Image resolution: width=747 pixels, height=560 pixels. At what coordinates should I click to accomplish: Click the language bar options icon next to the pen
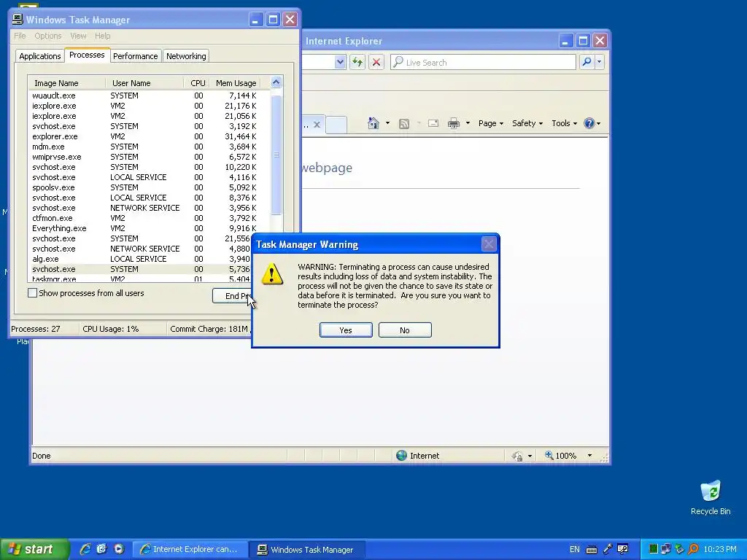point(623,549)
